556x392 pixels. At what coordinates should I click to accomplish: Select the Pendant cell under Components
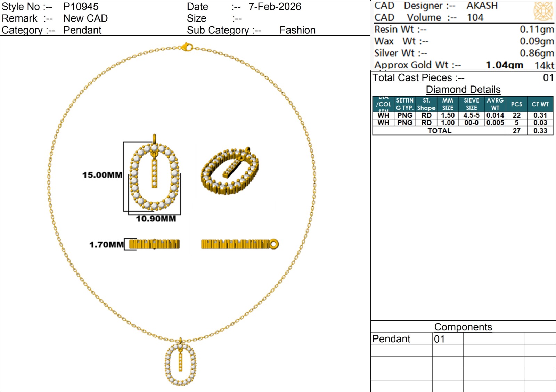point(391,339)
